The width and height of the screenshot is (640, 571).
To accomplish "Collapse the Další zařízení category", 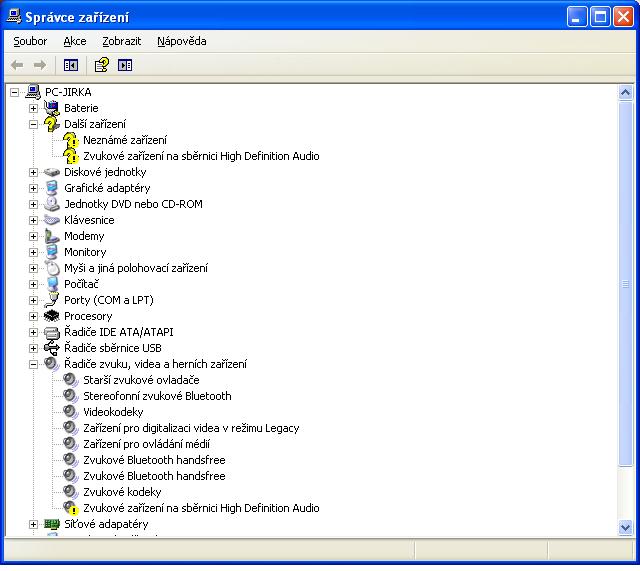I will (33, 124).
